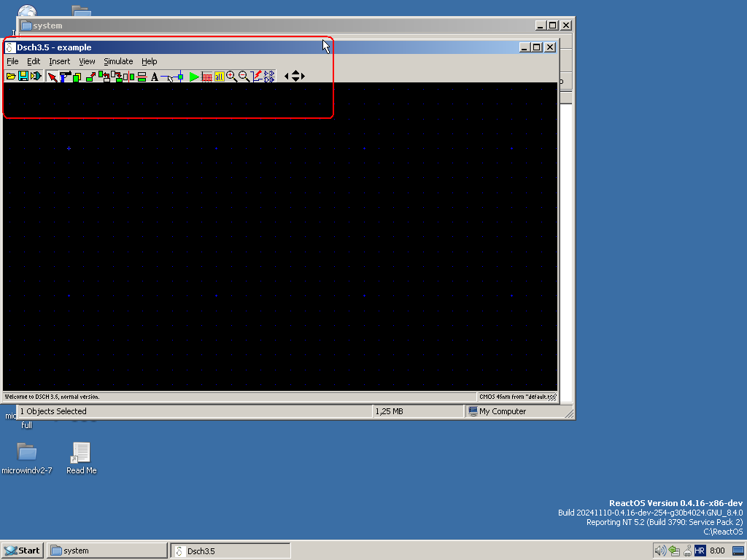Open the Help menu
The height and width of the screenshot is (560, 747).
tap(149, 61)
